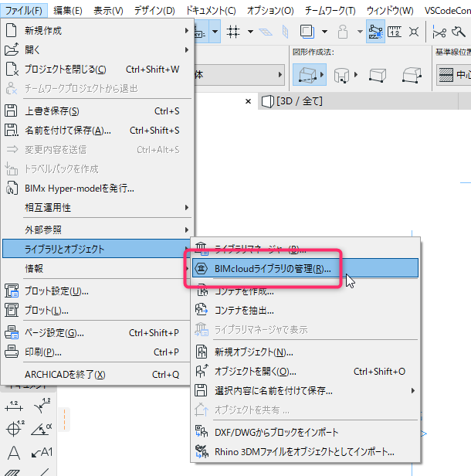Select the linear dimension tool

click(x=14, y=406)
